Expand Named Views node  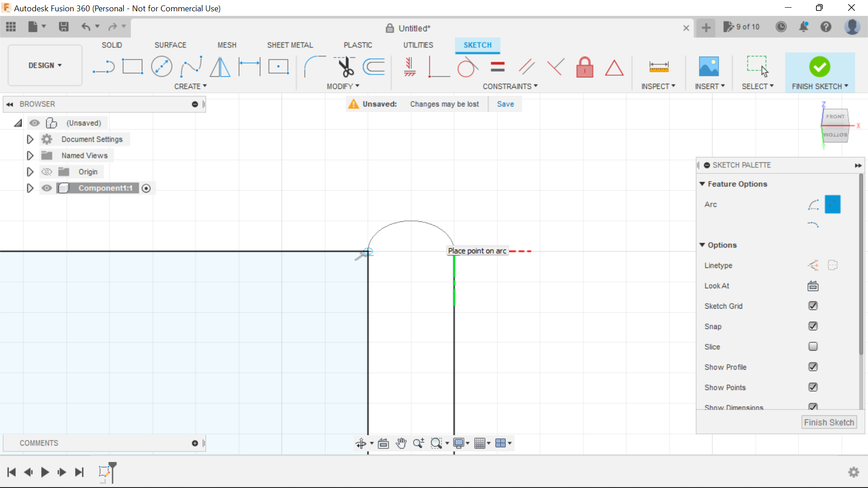[30, 155]
